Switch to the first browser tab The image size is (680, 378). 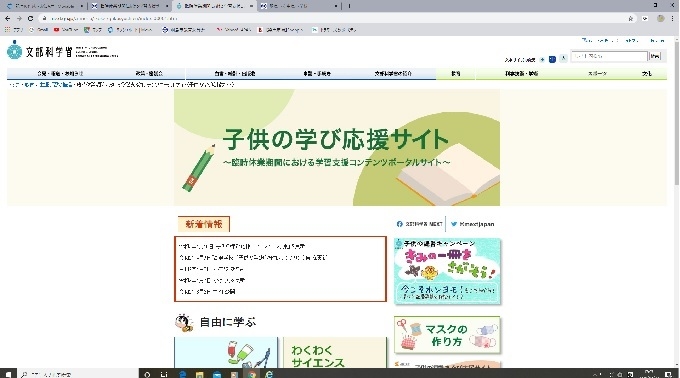pos(45,6)
